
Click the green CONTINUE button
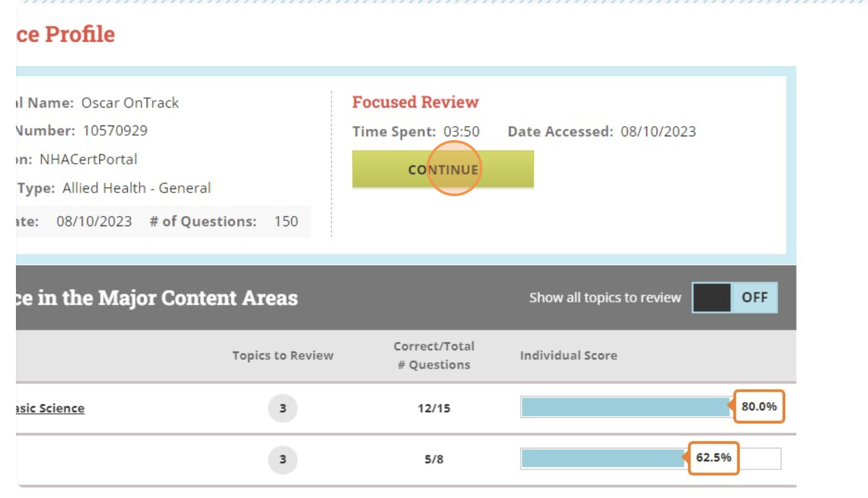click(443, 169)
